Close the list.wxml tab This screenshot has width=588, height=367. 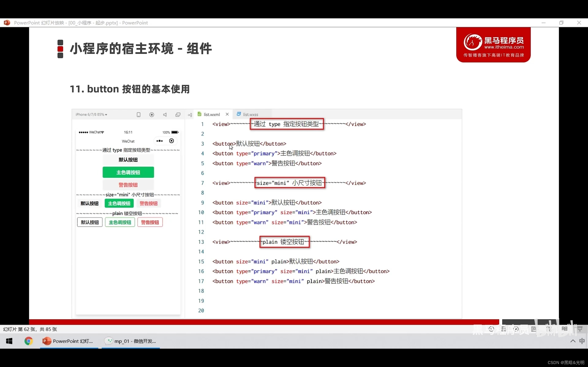pos(227,114)
